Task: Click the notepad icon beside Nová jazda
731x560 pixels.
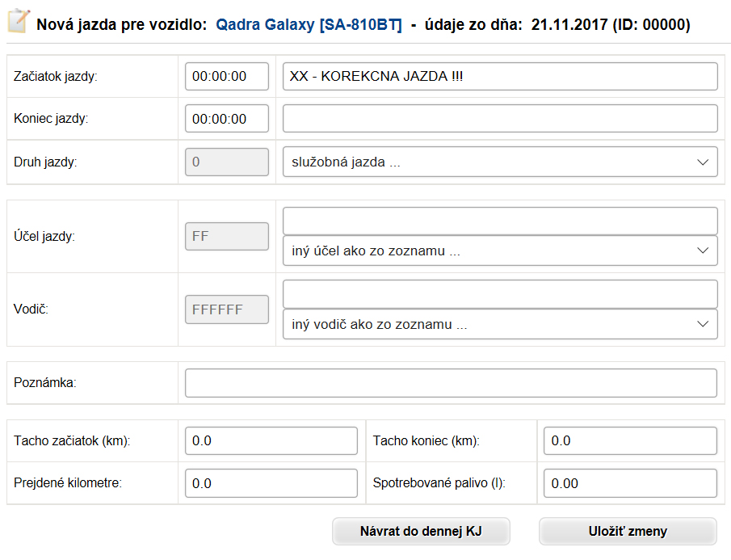Action: [19, 22]
